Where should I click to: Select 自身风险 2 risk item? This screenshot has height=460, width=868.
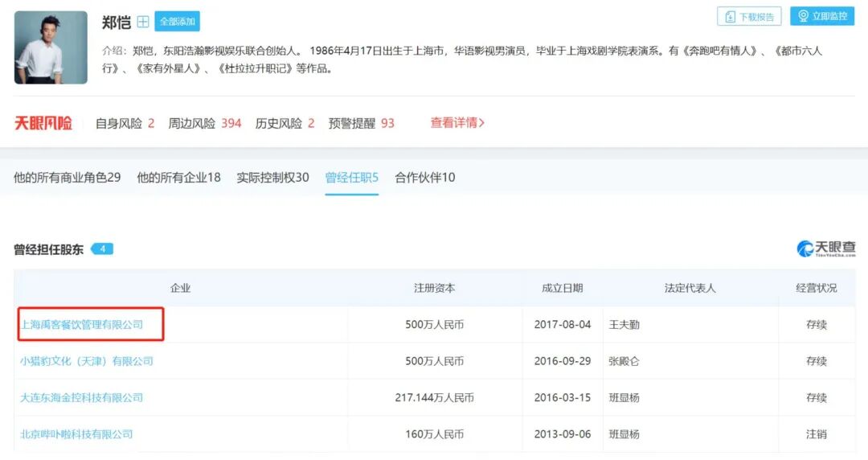[125, 123]
